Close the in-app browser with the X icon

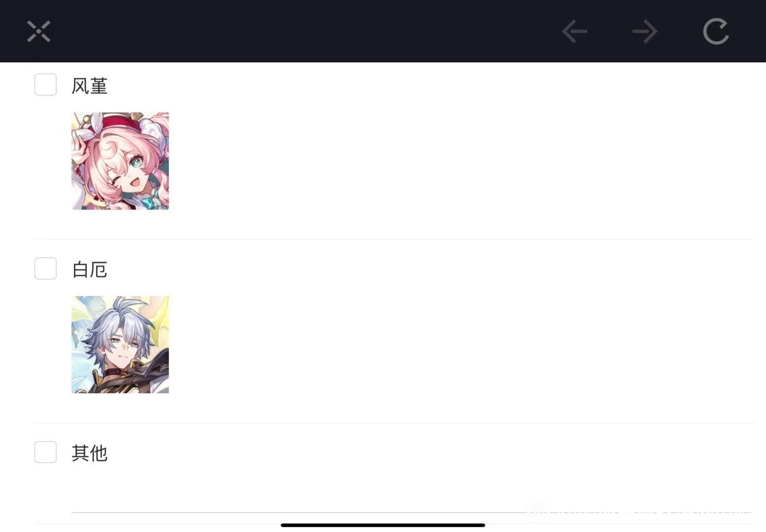[38, 32]
